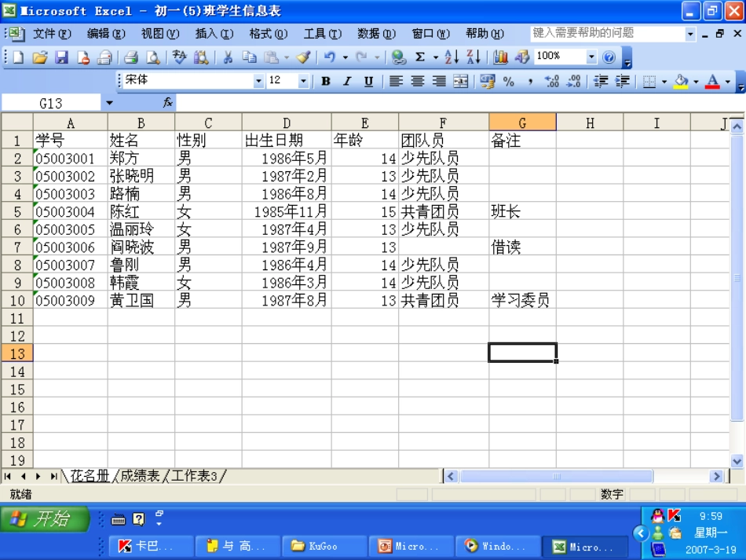Open the help question box dropdown
The image size is (746, 560).
click(690, 34)
